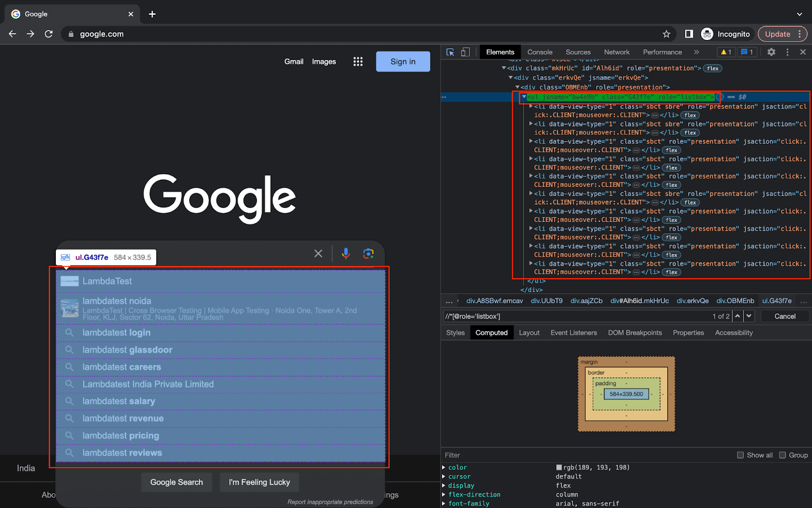
Task: Open the Accessibility pane tab
Action: click(734, 333)
